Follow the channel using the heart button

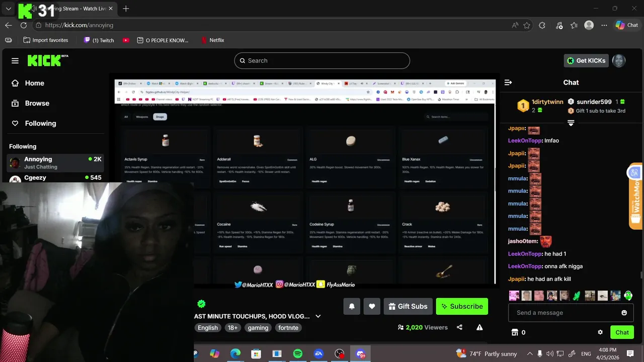(x=372, y=306)
